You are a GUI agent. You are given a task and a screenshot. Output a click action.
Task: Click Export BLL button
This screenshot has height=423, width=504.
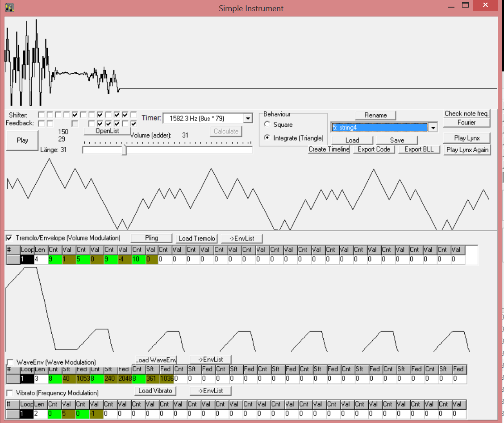point(419,149)
